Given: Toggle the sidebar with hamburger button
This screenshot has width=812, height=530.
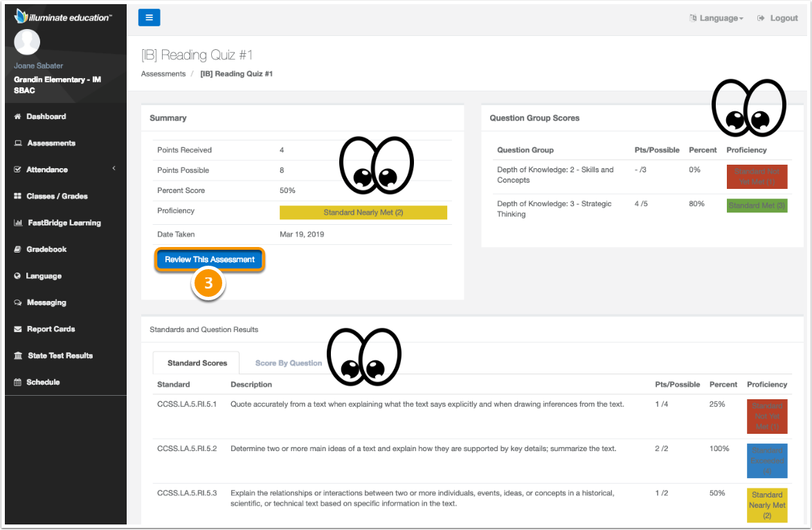Looking at the screenshot, I should pos(149,17).
